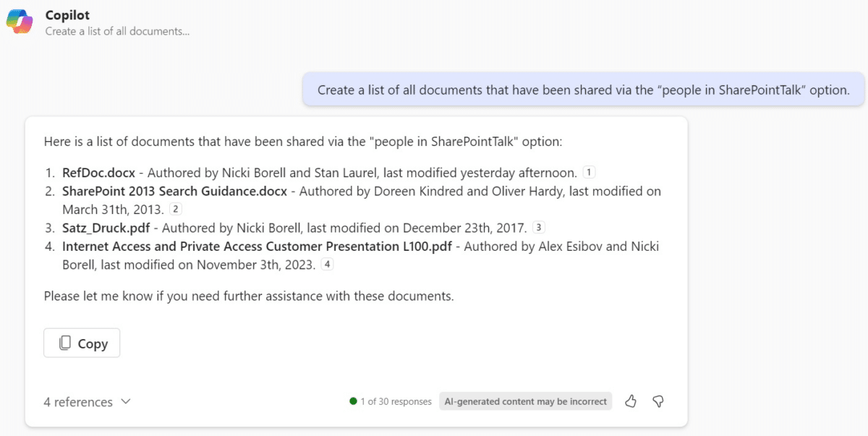The height and width of the screenshot is (436, 868).
Task: Click the Copilot title text
Action: 67,15
